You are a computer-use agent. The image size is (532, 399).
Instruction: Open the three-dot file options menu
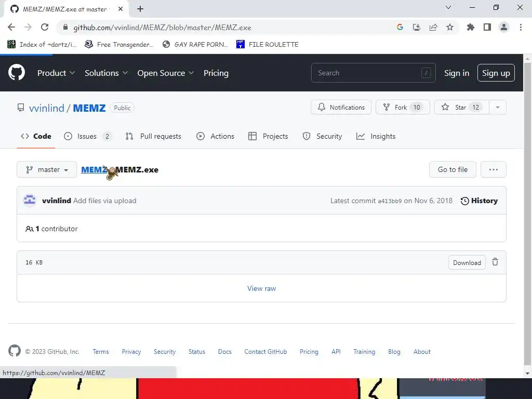(x=494, y=169)
